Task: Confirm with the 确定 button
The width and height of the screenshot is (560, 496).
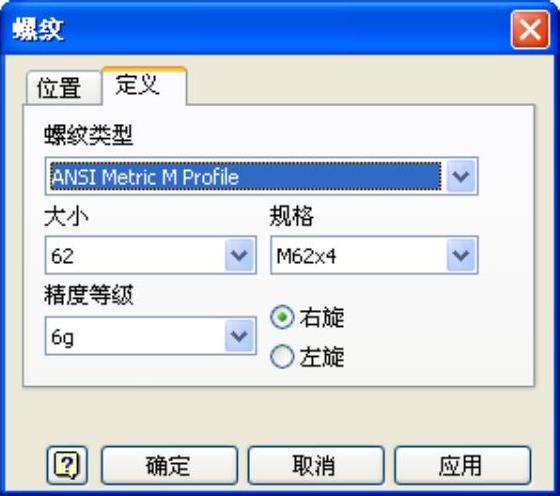Action: click(169, 465)
